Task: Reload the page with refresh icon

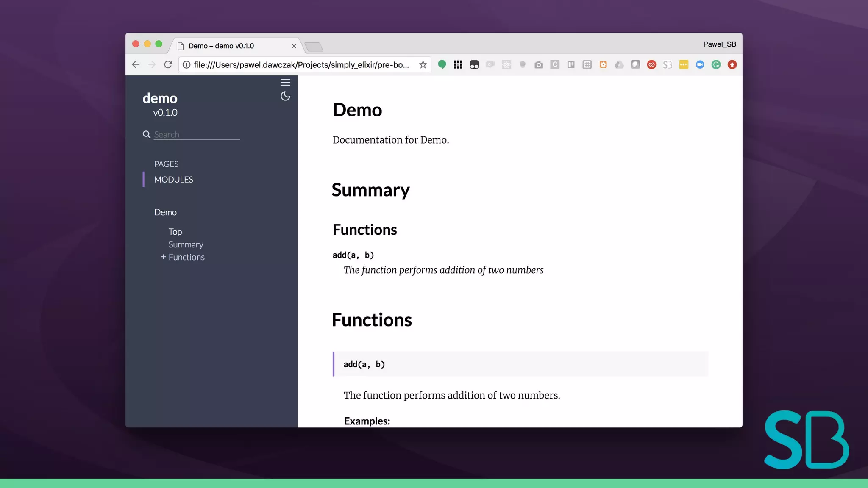Action: (x=168, y=64)
